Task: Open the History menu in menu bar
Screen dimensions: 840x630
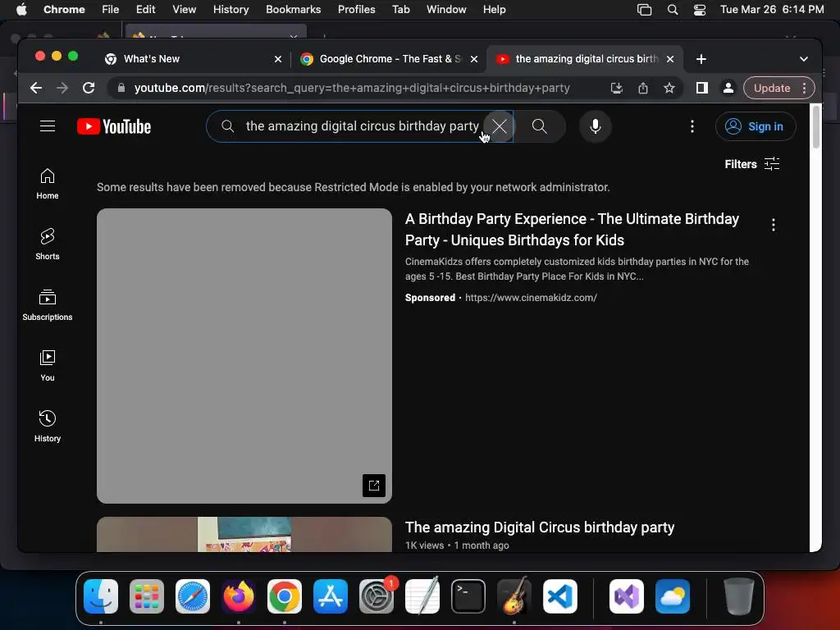Action: point(231,9)
